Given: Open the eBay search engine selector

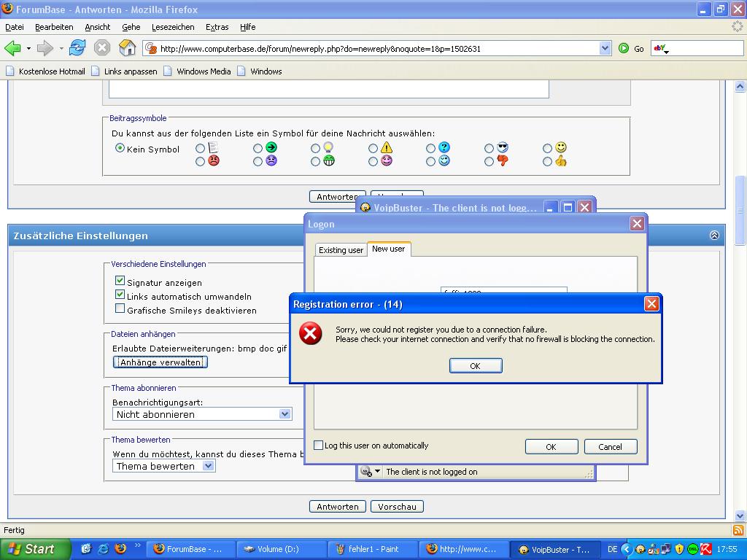Looking at the screenshot, I should (661, 48).
